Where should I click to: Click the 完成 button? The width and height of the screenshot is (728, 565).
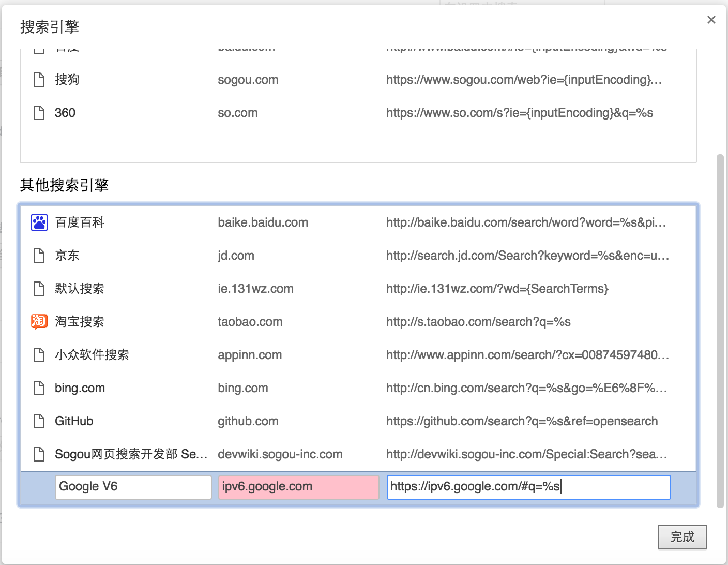[682, 537]
